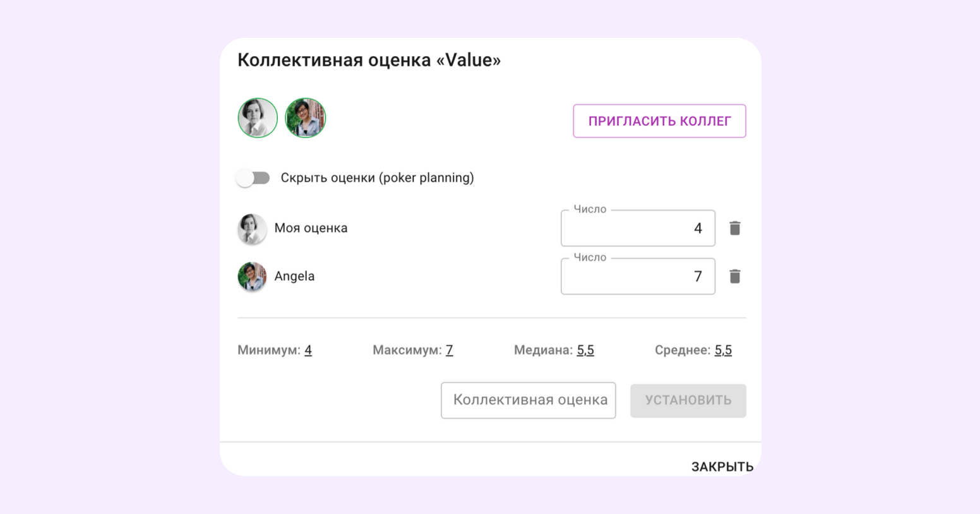Click avatar beside 'Моя оценка'

[x=251, y=229]
